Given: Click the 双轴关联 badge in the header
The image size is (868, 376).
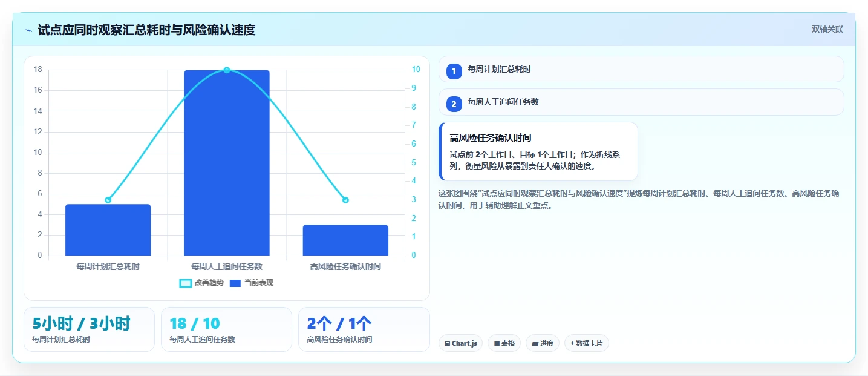Looking at the screenshot, I should point(827,30).
